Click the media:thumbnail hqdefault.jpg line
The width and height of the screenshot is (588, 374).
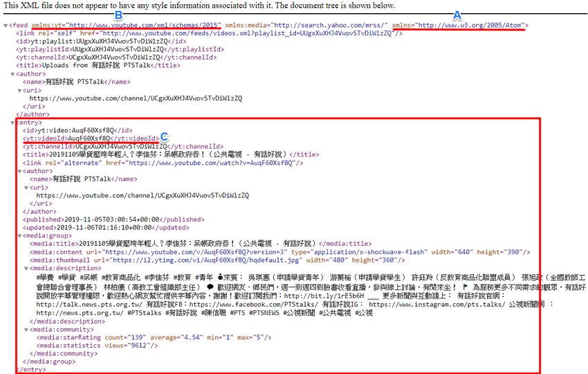pyautogui.click(x=217, y=260)
